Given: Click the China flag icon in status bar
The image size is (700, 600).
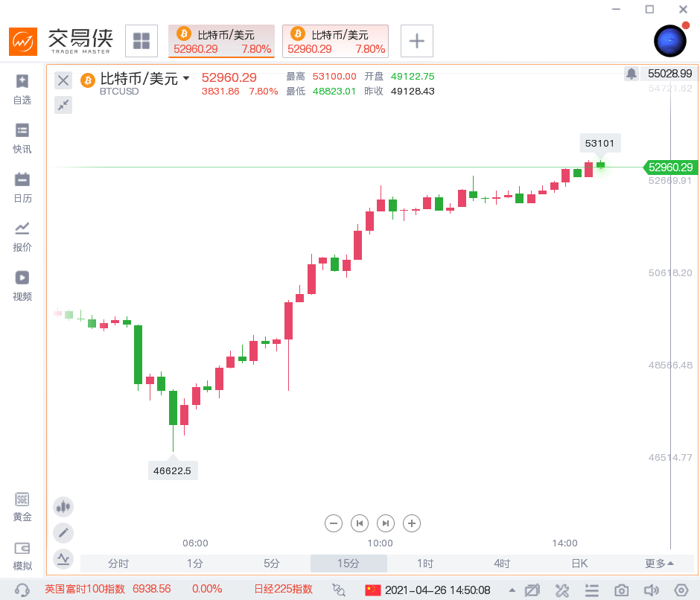Looking at the screenshot, I should click(373, 590).
